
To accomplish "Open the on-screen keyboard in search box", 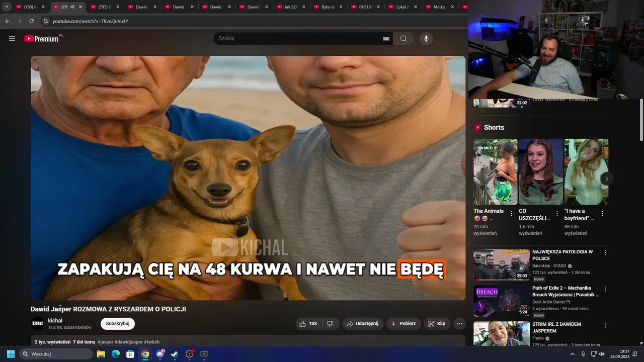I will pyautogui.click(x=386, y=39).
